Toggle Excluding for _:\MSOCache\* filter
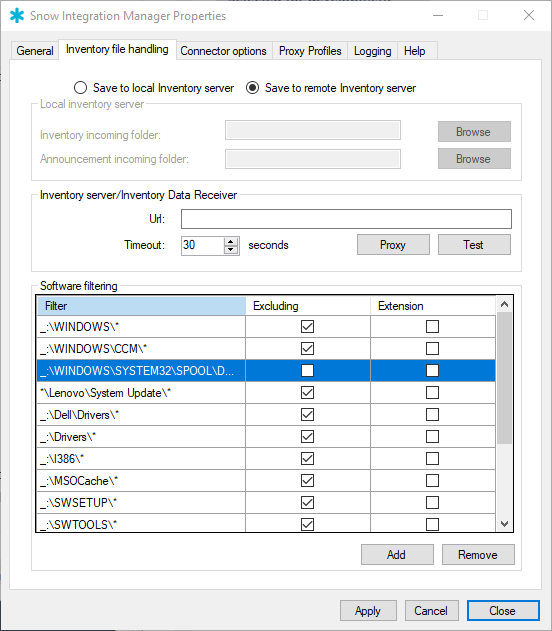Image resolution: width=552 pixels, height=631 pixels. (307, 480)
